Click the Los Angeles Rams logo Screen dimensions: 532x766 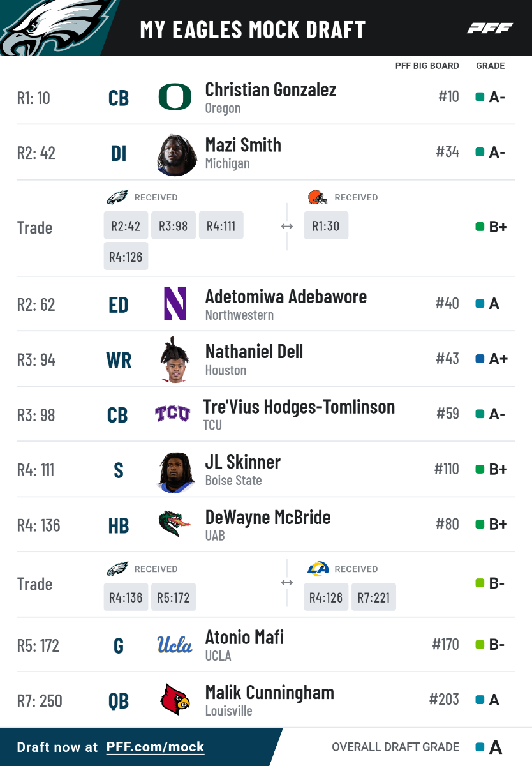(317, 568)
